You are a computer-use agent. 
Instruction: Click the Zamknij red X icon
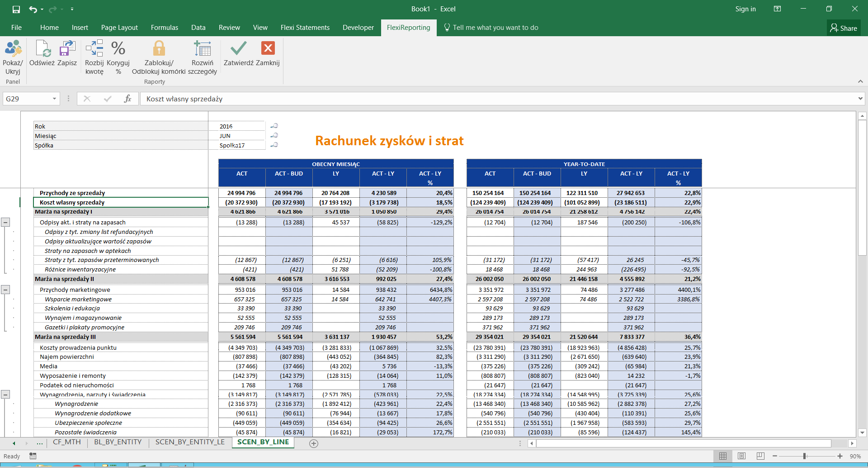pos(268,49)
